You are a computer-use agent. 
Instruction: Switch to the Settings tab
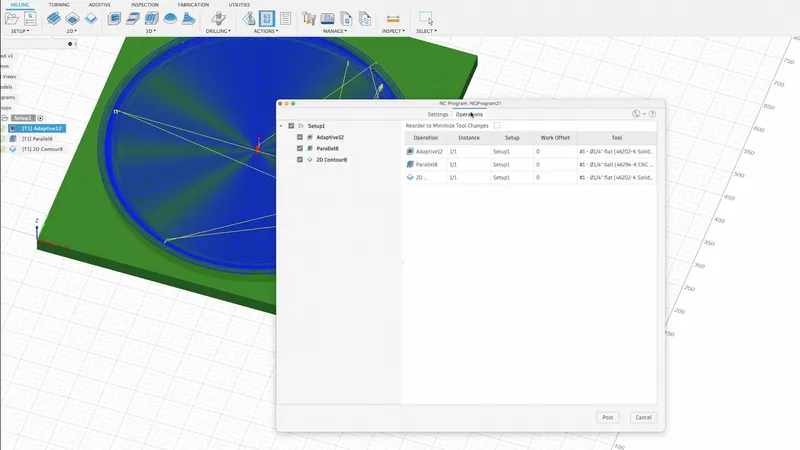click(x=438, y=114)
